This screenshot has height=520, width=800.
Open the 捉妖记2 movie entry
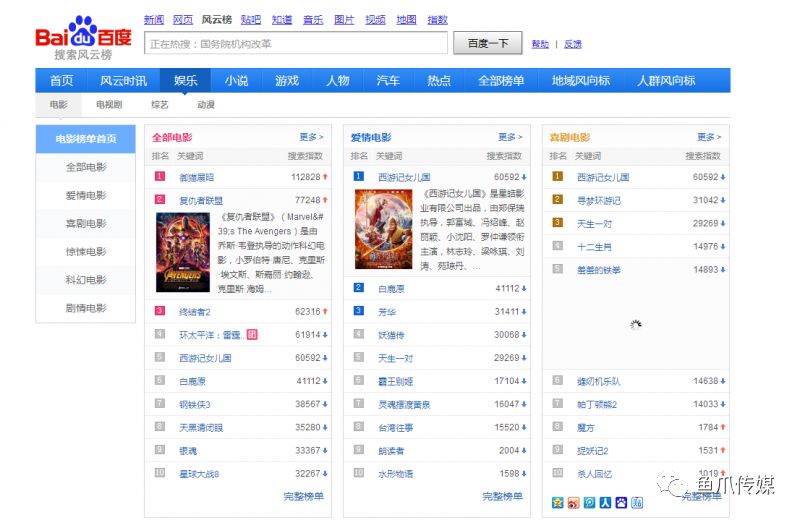tap(592, 451)
